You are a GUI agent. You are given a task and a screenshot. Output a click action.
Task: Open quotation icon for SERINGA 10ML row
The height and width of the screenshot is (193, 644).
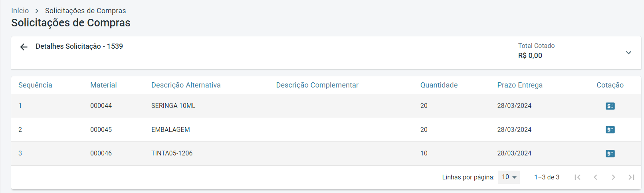[x=610, y=106]
